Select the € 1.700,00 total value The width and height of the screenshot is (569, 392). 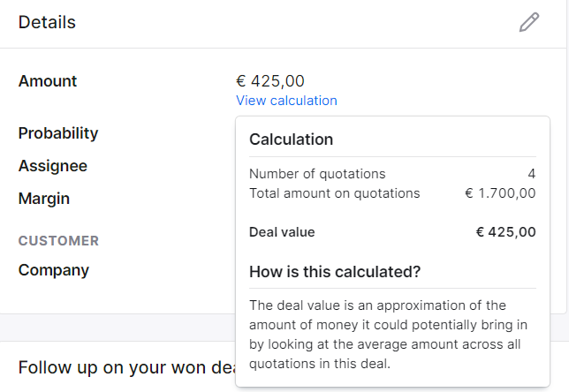pos(500,193)
